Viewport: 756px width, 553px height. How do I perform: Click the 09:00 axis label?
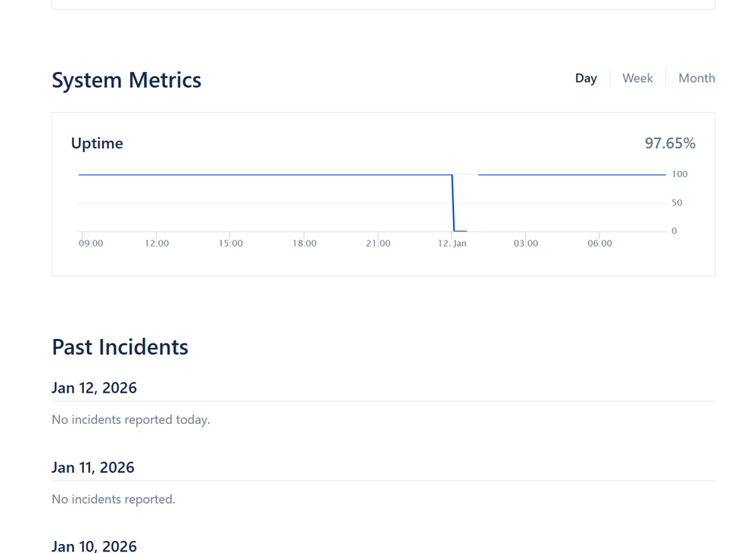(91, 243)
